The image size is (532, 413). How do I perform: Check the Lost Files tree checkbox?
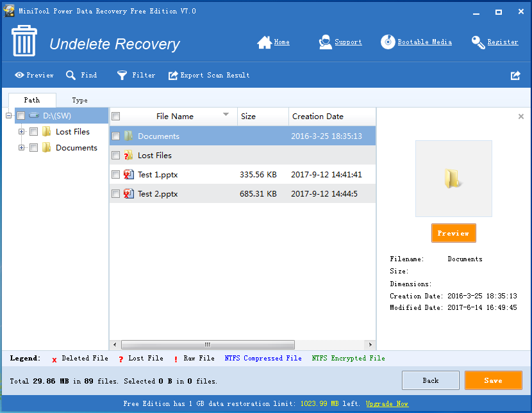33,131
